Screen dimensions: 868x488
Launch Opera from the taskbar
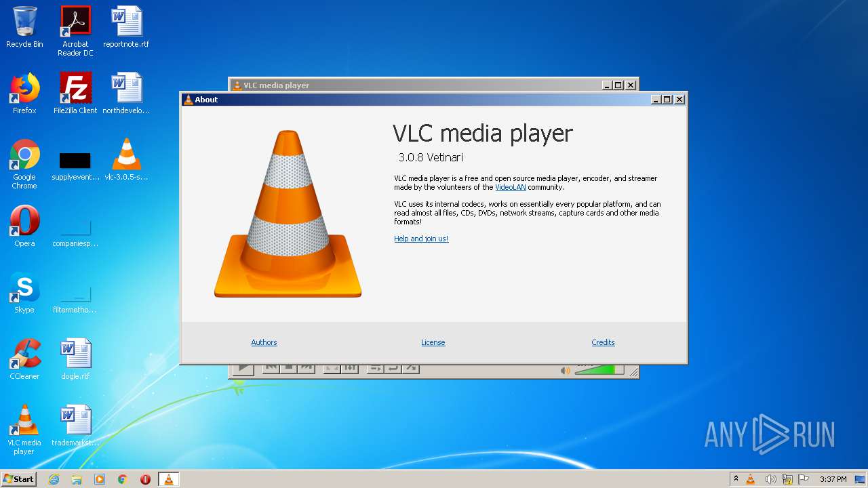coord(145,479)
